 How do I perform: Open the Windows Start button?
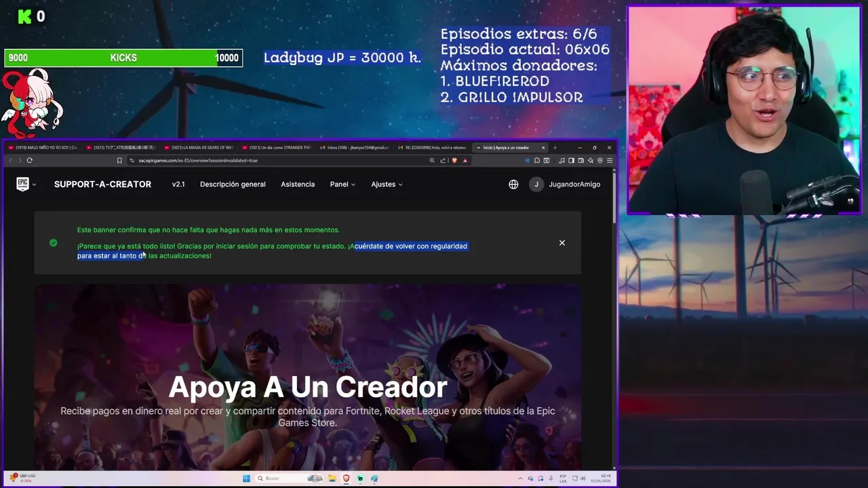click(x=246, y=479)
